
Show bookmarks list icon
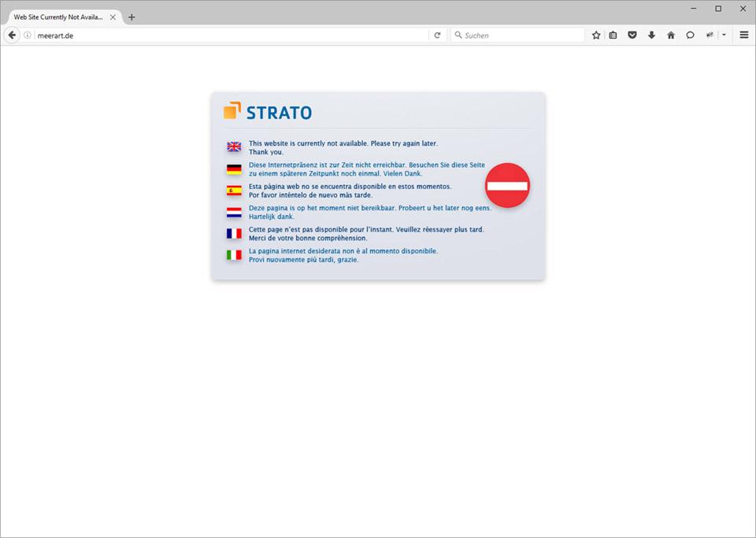(x=613, y=35)
